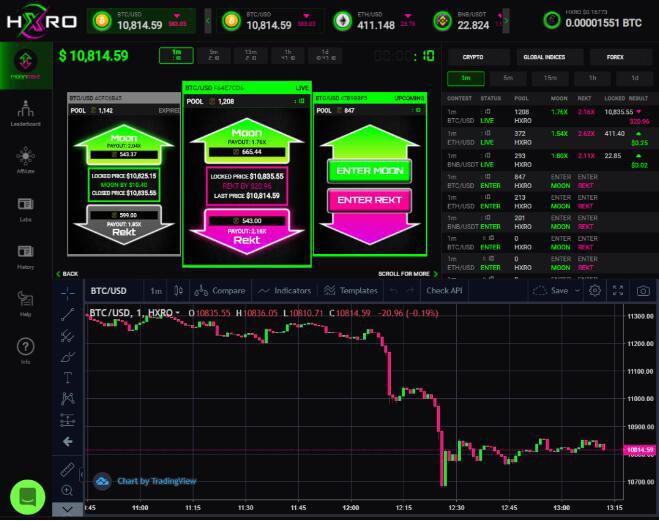Open the Leaderboard sidebar icon
This screenshot has width=659, height=521.
pos(26,113)
